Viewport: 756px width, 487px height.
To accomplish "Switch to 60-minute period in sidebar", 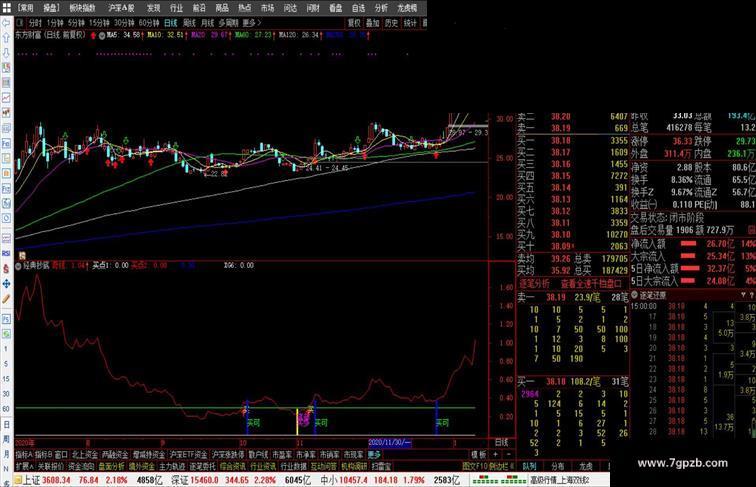I will click(x=6, y=409).
